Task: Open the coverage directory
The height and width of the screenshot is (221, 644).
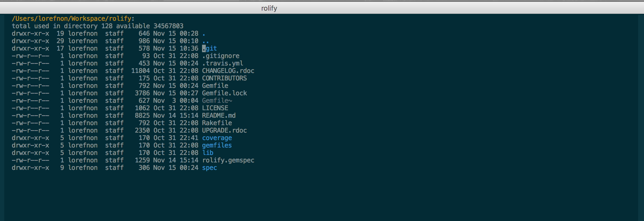Action: click(217, 138)
